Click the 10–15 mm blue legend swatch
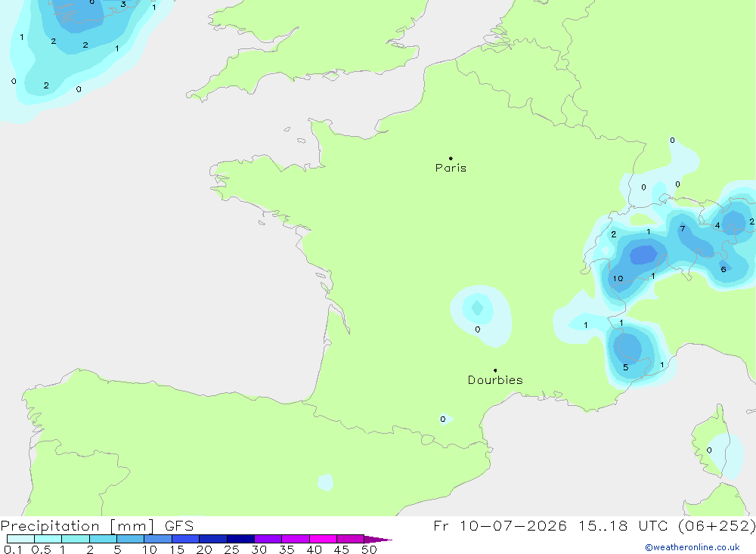 click(x=158, y=539)
